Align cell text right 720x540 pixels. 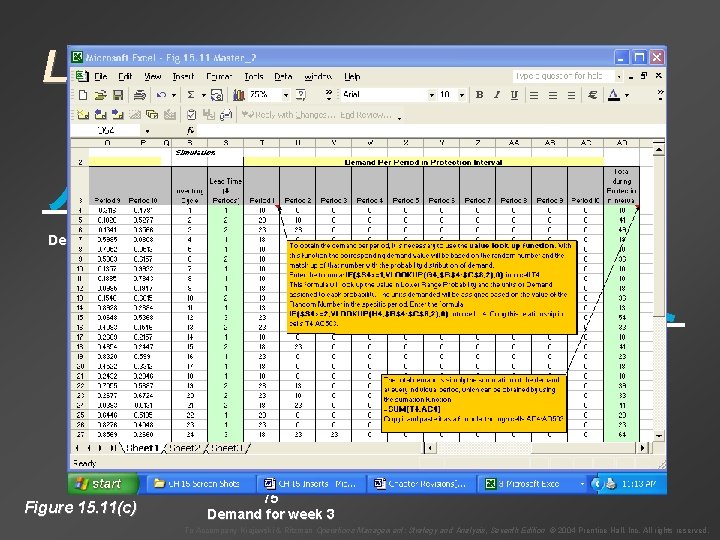coord(571,95)
